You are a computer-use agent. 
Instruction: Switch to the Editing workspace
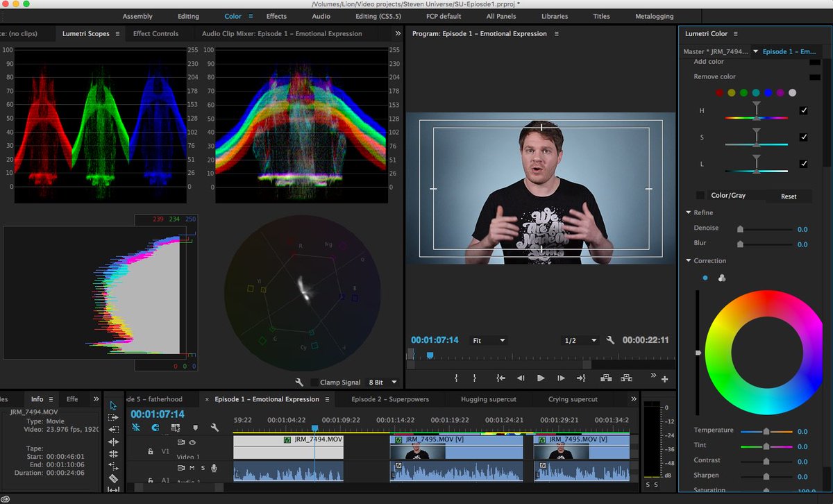[188, 16]
